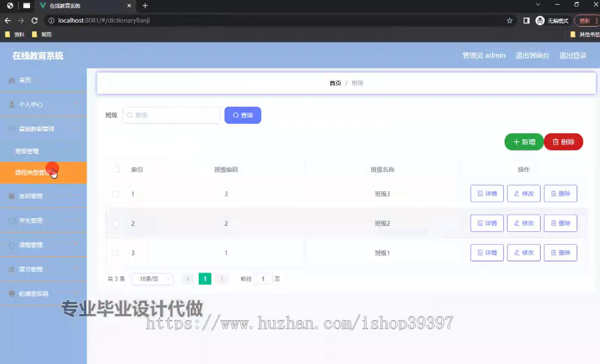Click the icon beside 基础数据管理

11,129
